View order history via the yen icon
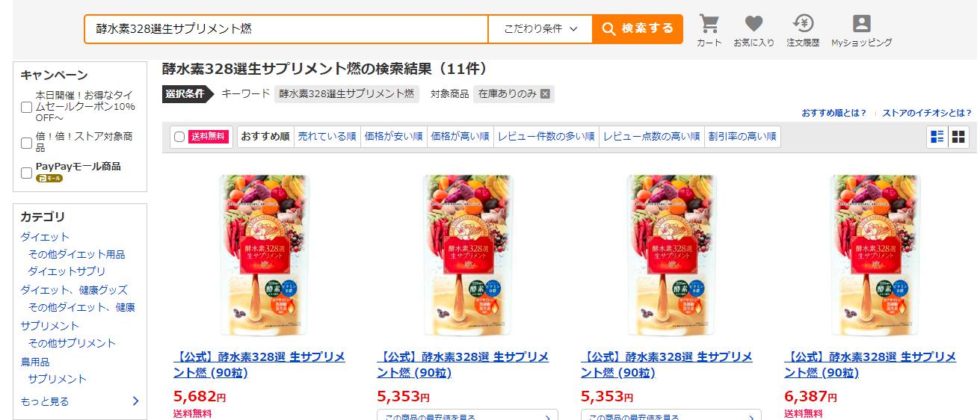Screen dimensions: 980x420 pos(803,24)
